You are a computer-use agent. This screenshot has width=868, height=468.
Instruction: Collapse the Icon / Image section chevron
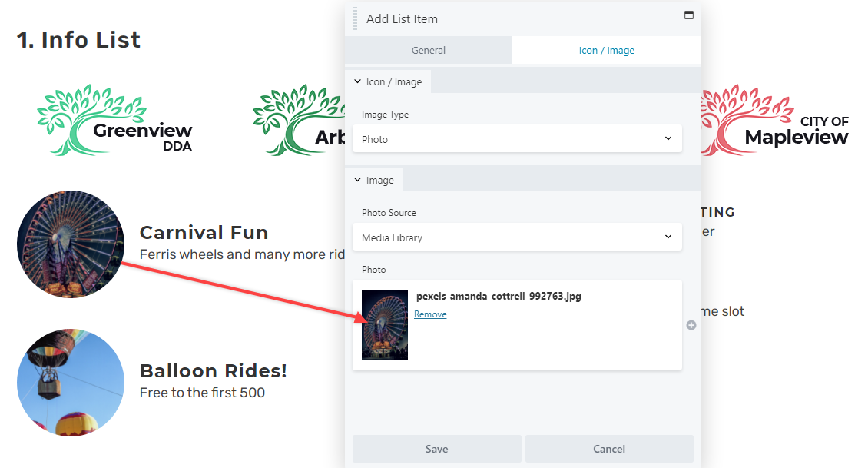[358, 81]
